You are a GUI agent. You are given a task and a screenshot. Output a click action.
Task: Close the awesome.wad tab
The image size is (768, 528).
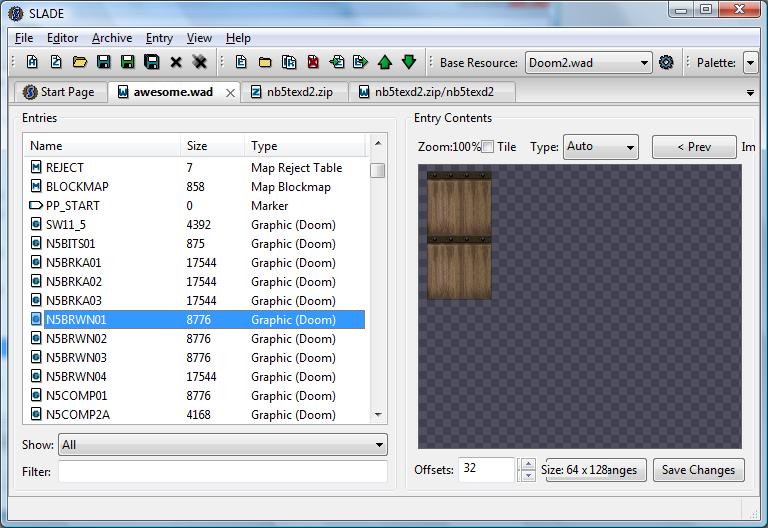230,93
